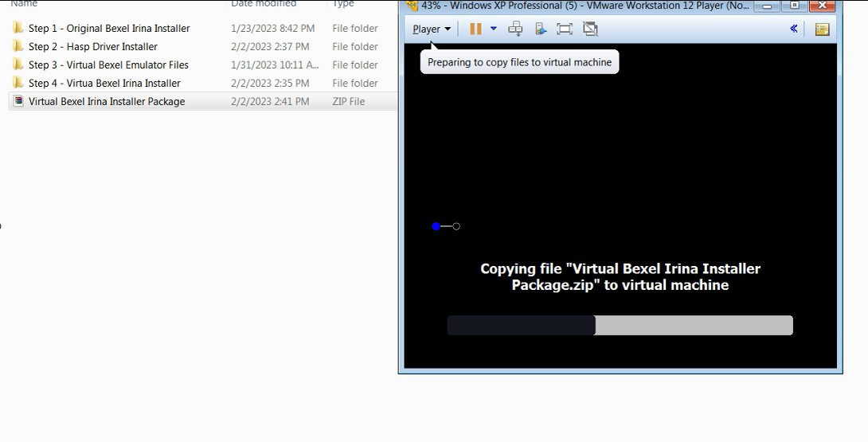Click the Step 2 folder icon

pos(18,46)
